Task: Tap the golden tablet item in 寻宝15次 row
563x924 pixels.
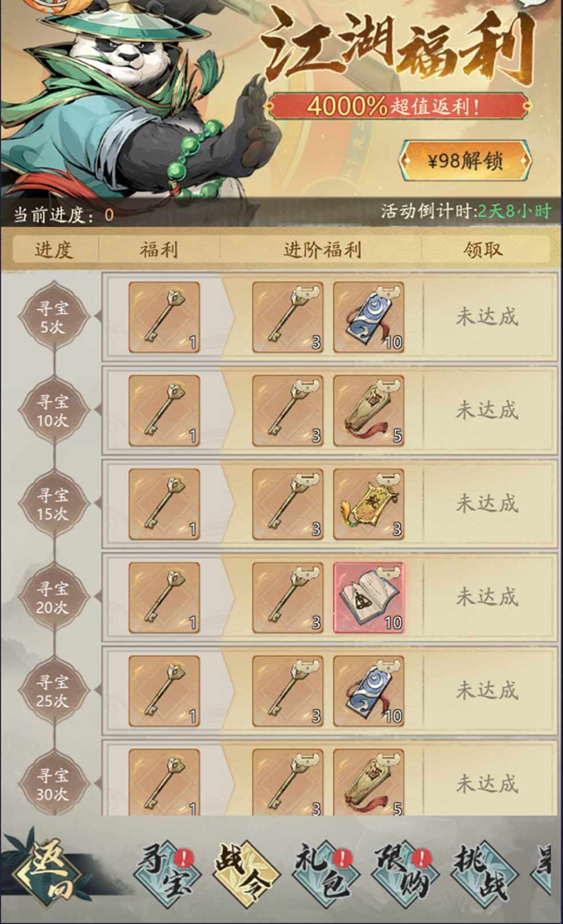Action: (x=369, y=504)
